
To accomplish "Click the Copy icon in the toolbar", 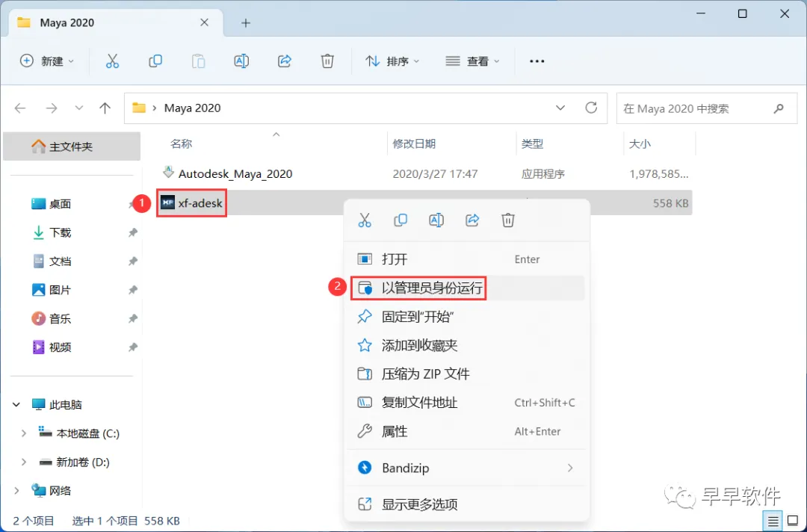I will (x=155, y=61).
